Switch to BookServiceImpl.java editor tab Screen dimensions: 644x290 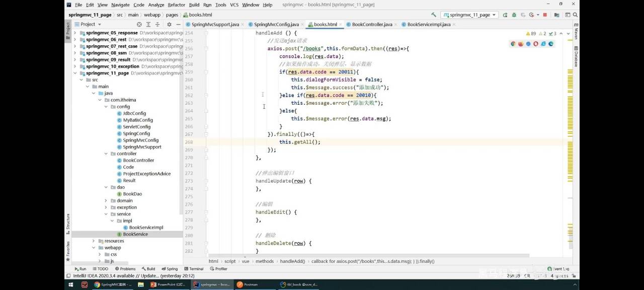click(429, 24)
